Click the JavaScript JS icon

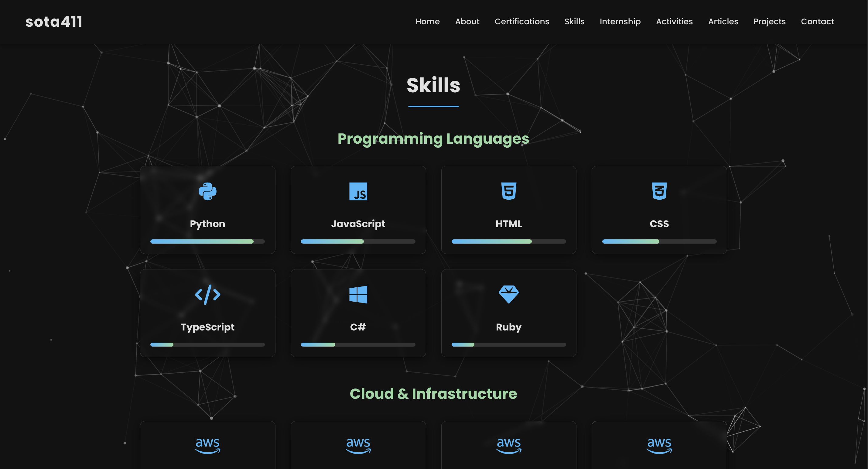358,191
